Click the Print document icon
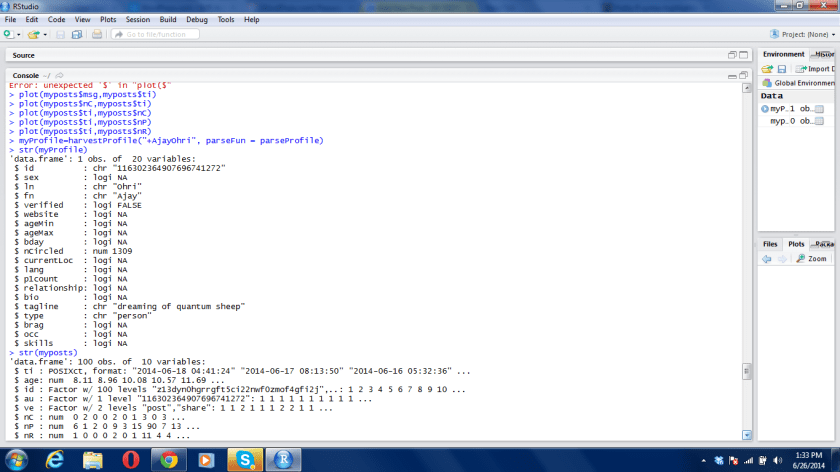 97,34
